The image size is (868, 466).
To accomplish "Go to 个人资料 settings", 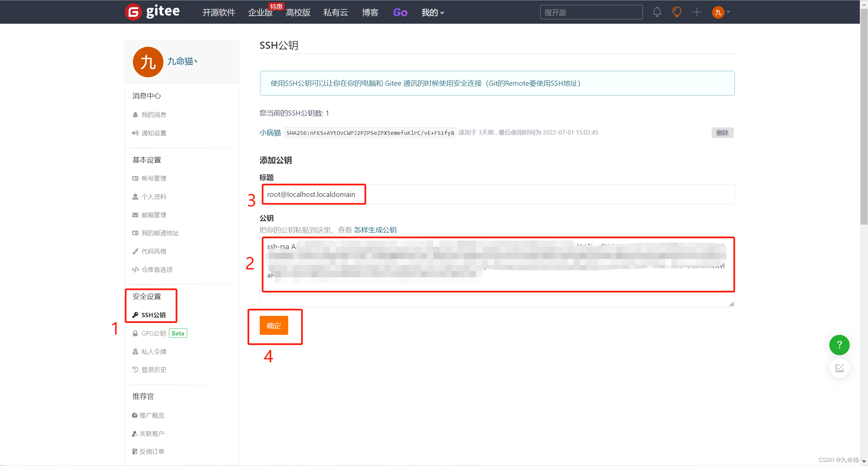I will point(154,197).
